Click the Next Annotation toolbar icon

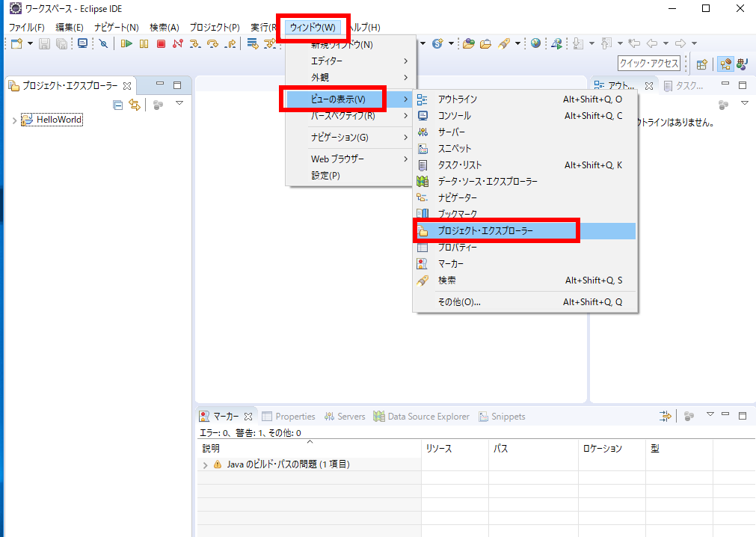[578, 44]
